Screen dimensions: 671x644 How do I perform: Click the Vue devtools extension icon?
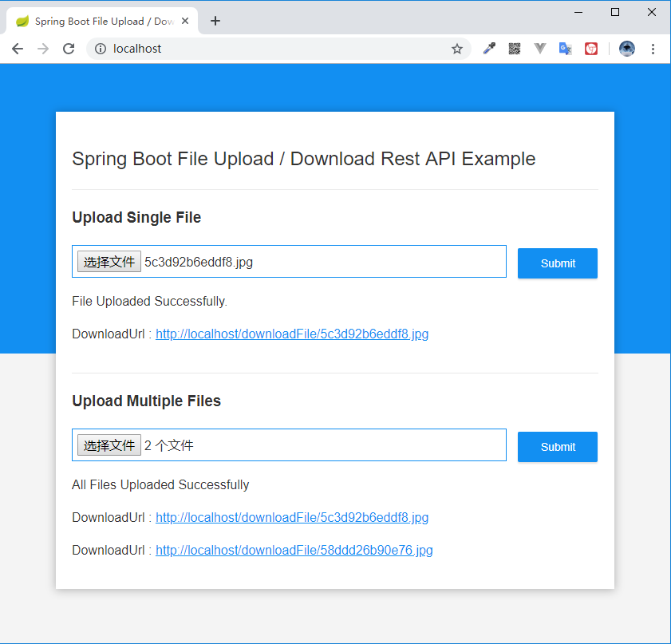click(540, 49)
